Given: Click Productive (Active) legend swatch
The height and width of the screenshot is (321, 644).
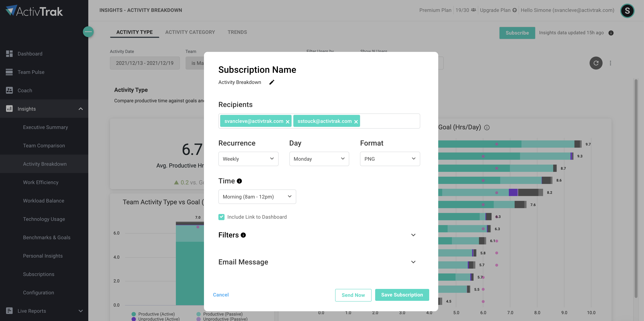Looking at the screenshot, I should pos(134,314).
